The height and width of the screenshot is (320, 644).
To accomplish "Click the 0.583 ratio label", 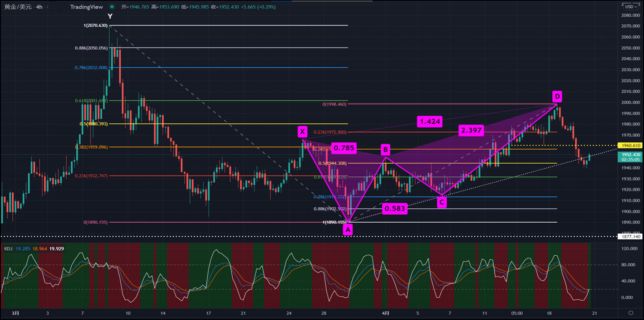I will coord(395,209).
